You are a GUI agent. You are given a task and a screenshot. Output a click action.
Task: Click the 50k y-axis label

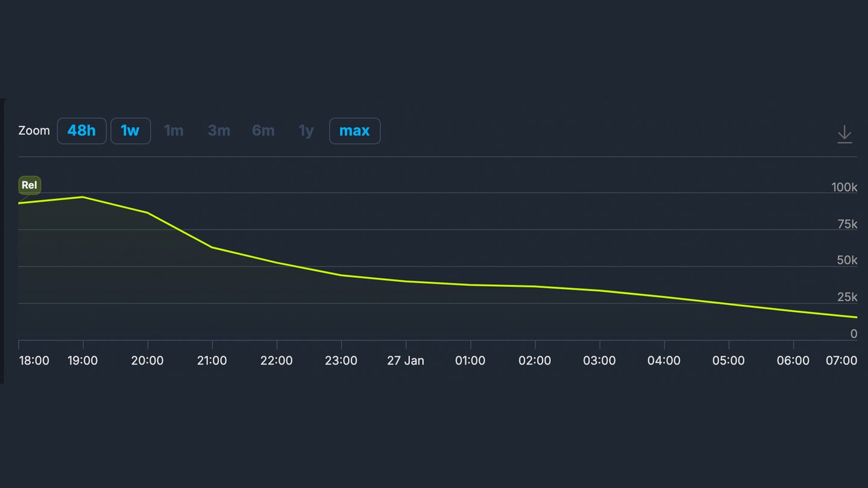tap(846, 260)
